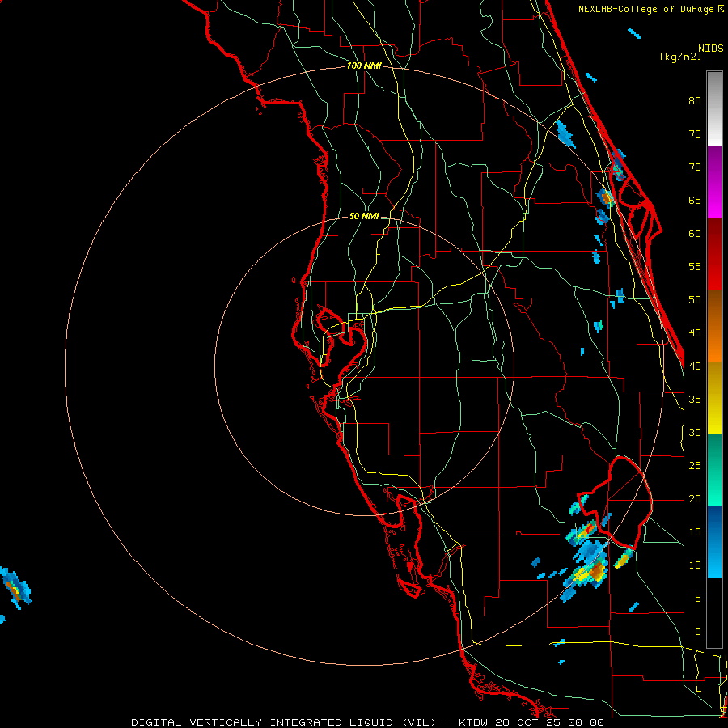Screen dimensions: 728x728
Task: Click the DIGITAL VERTICALLY INTEGRATED LIQUID (VIL) title
Action: coord(284,722)
